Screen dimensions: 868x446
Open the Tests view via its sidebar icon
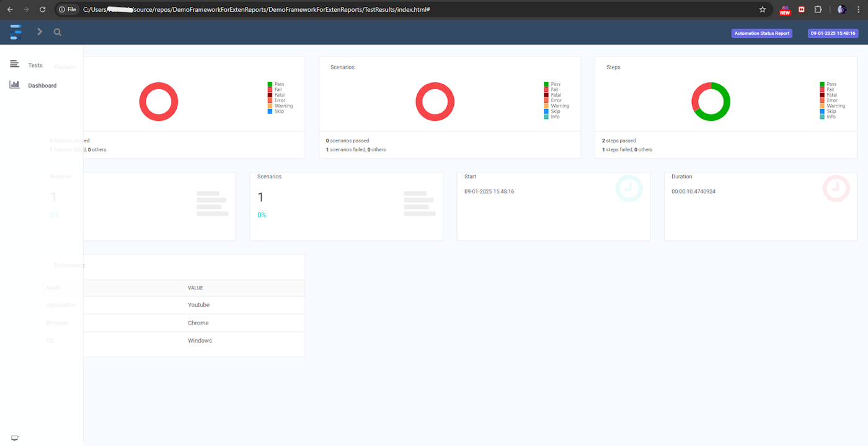[x=14, y=64]
